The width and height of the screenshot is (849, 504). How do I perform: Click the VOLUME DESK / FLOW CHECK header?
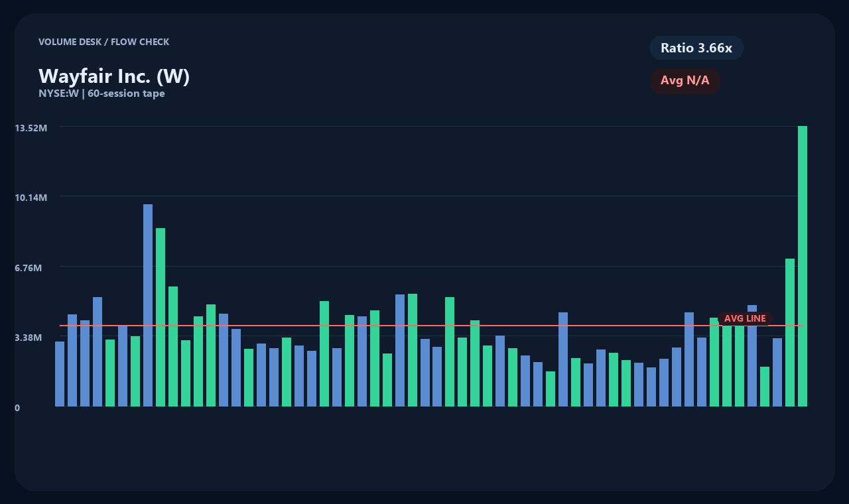103,42
